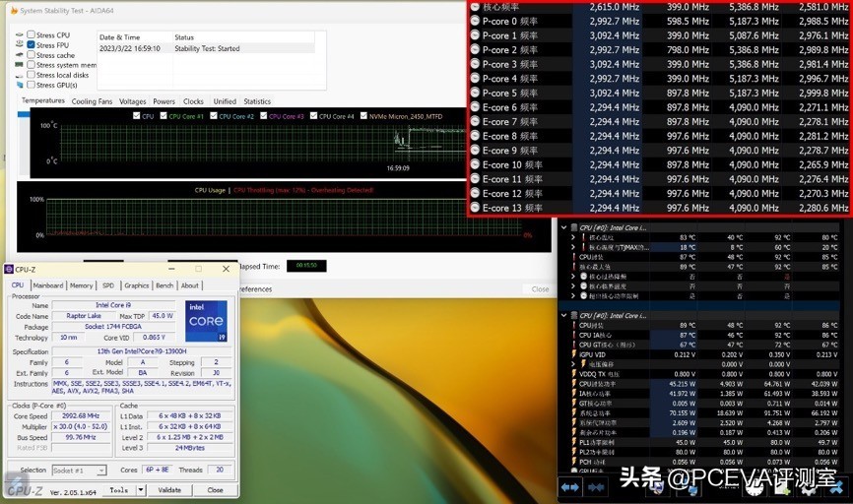853x504 pixels.
Task: Click the AIDA64 stability test Close button
Action: tap(540, 289)
